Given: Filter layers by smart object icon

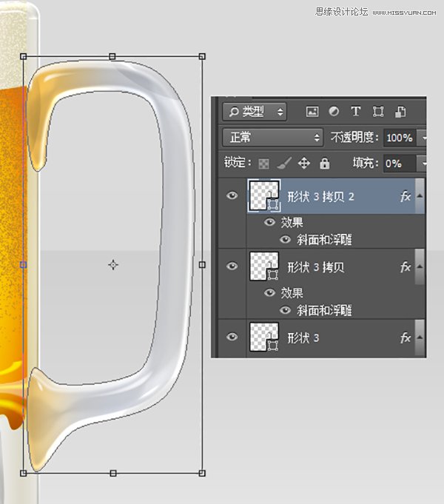Looking at the screenshot, I should [400, 112].
